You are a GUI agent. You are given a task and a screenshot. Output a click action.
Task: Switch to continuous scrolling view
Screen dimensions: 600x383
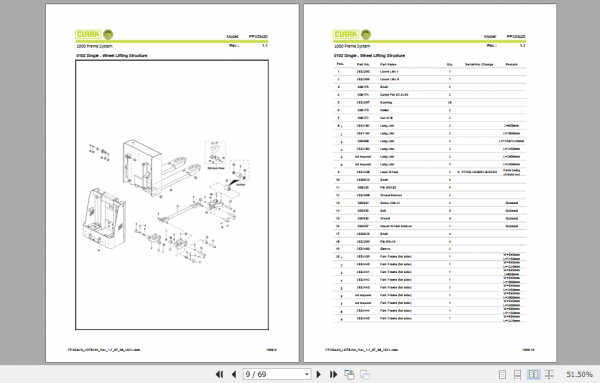point(517,375)
